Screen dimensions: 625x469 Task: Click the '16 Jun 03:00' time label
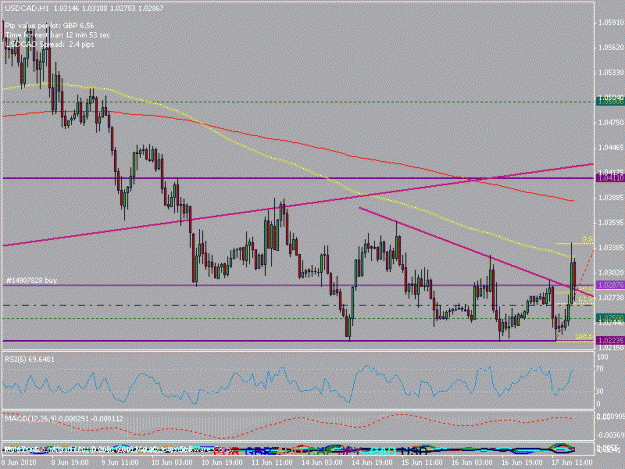point(471,463)
